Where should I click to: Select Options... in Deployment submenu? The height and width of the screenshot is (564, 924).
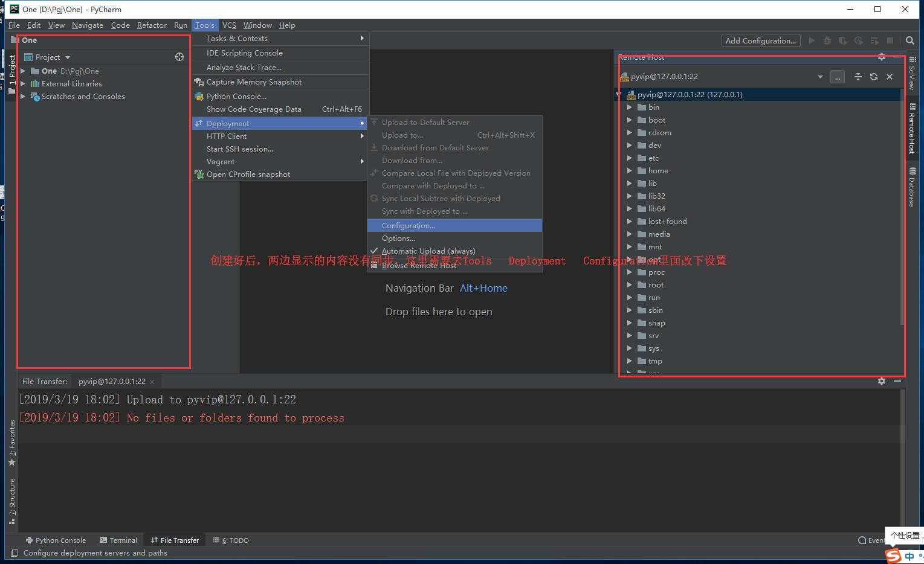(454, 238)
